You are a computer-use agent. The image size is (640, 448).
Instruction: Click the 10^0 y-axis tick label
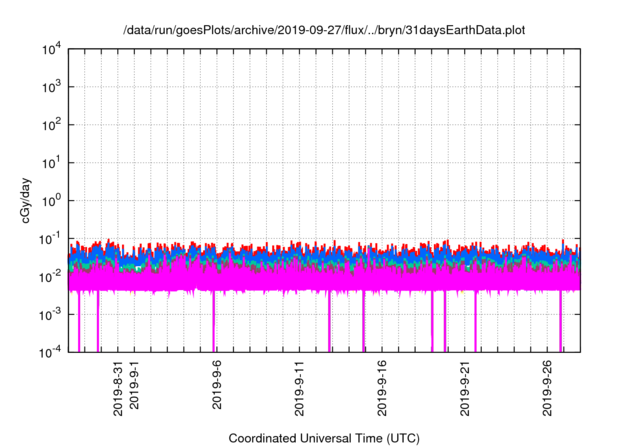point(52,200)
